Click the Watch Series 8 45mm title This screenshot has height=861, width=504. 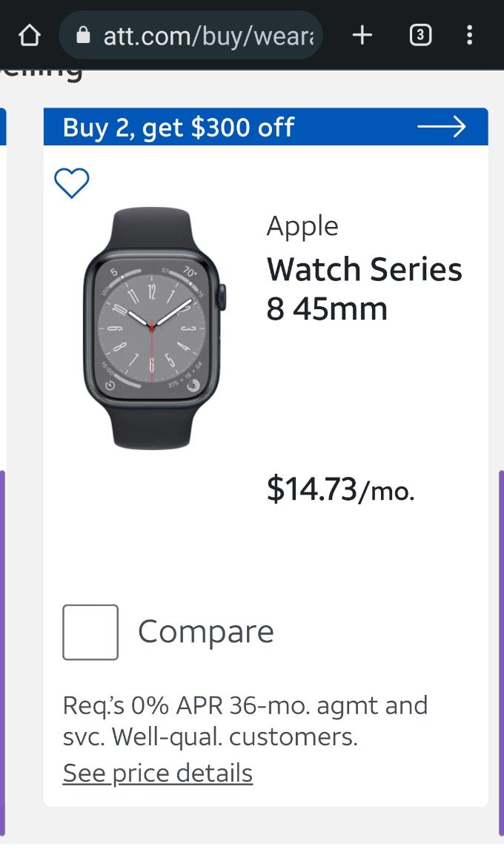(x=363, y=288)
